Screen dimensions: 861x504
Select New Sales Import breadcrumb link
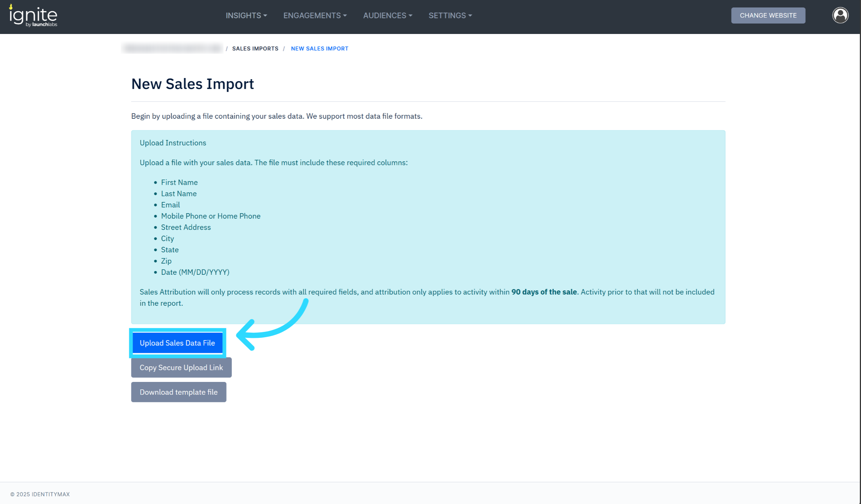[320, 49]
